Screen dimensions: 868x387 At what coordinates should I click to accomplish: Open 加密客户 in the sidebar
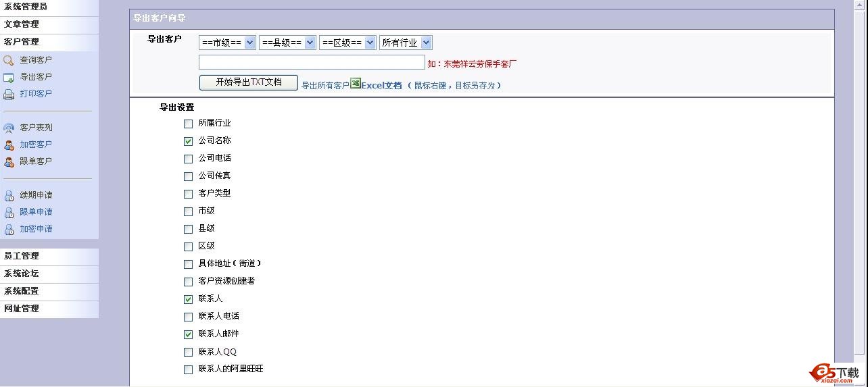coord(36,145)
